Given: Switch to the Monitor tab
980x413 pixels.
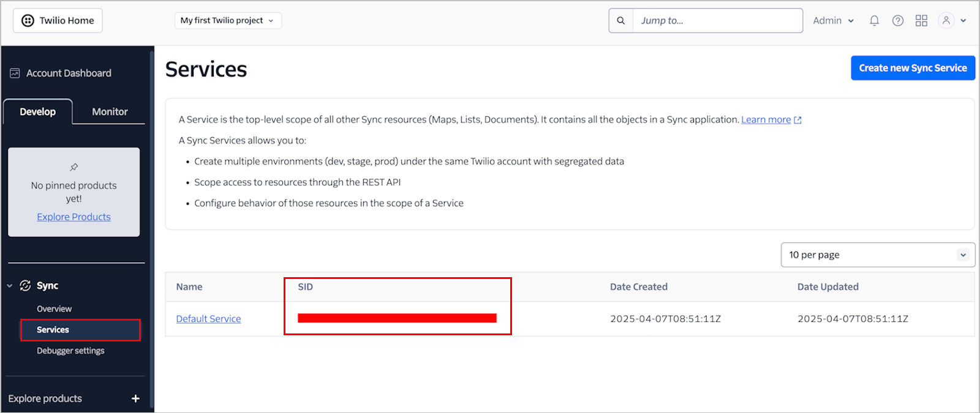Looking at the screenshot, I should tap(110, 112).
